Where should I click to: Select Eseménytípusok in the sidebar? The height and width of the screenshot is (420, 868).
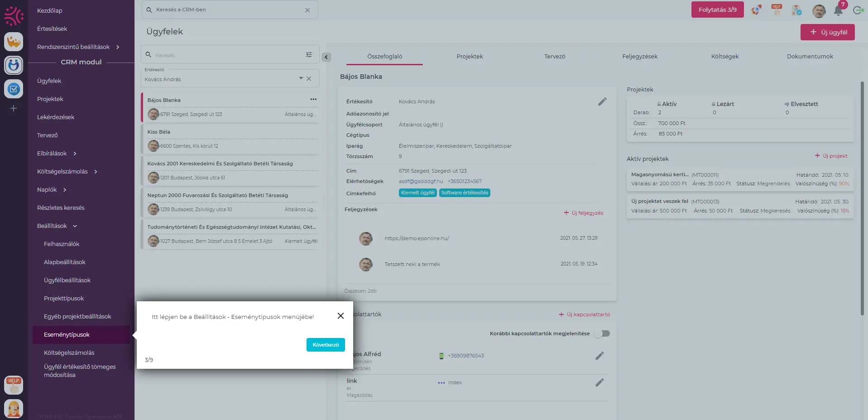[67, 335]
